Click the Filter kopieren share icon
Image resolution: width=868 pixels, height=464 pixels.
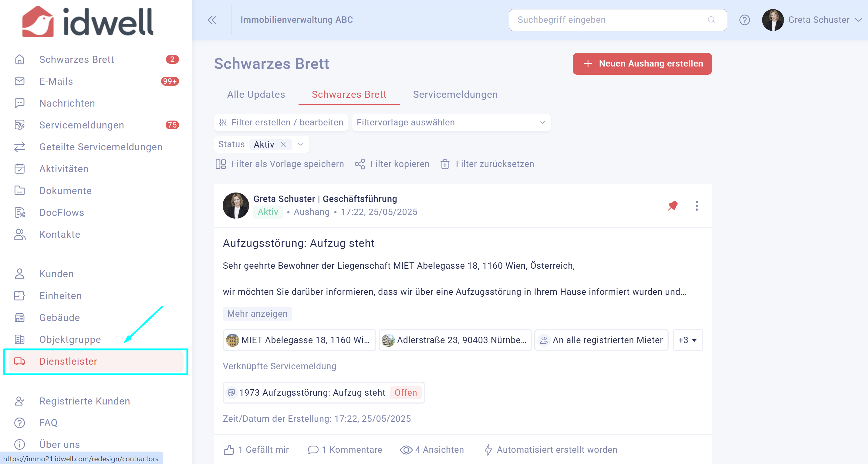(x=360, y=164)
